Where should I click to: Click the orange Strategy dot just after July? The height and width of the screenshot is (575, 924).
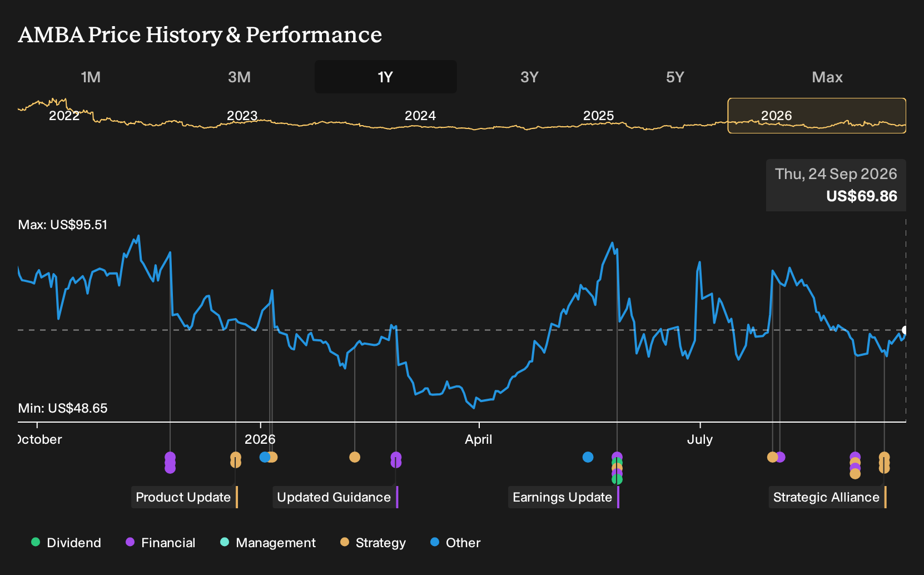772,457
